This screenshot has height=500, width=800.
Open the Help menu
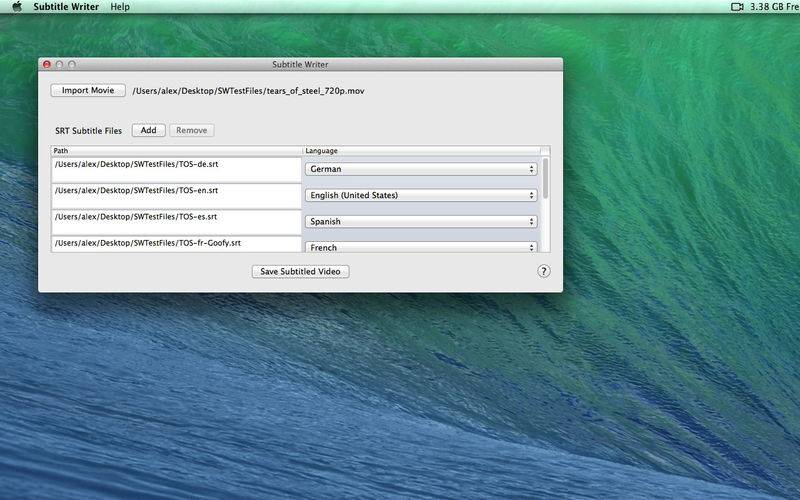[x=120, y=7]
